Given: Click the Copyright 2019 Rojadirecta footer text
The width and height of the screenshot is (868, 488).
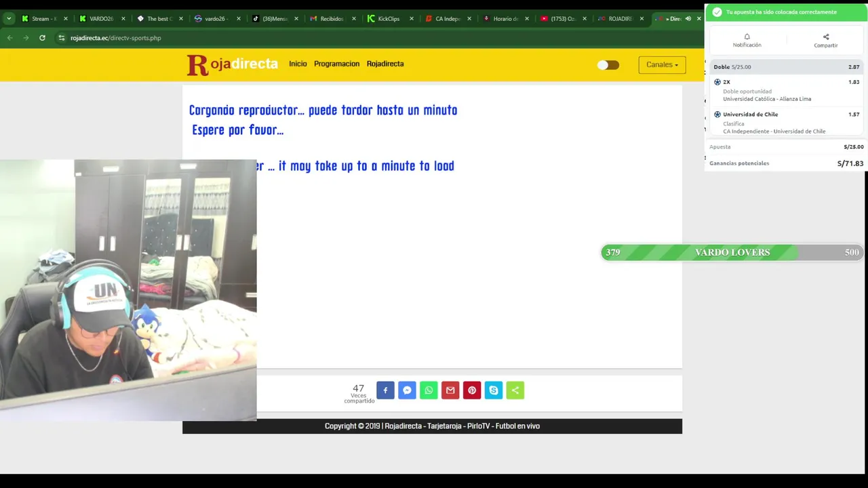Looking at the screenshot, I should (x=432, y=426).
